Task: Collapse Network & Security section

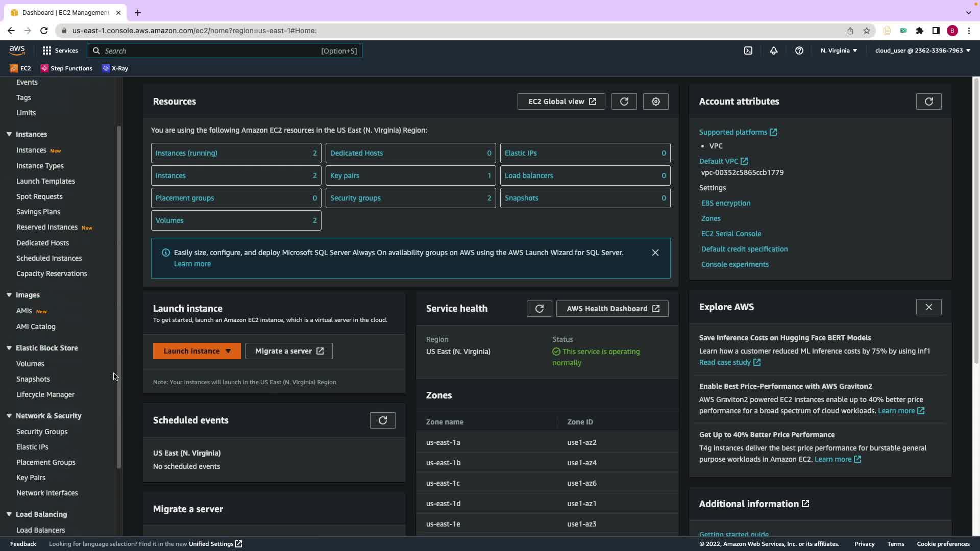Action: click(x=9, y=416)
